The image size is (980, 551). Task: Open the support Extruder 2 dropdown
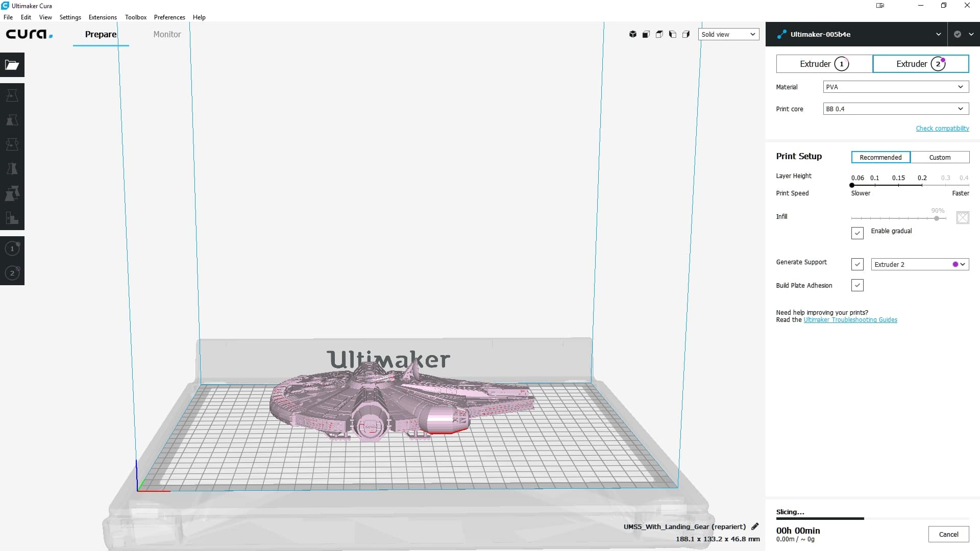tap(920, 264)
